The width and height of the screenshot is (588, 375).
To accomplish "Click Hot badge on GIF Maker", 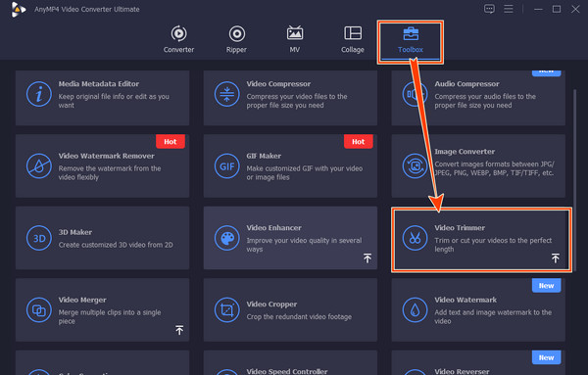I will [x=358, y=142].
